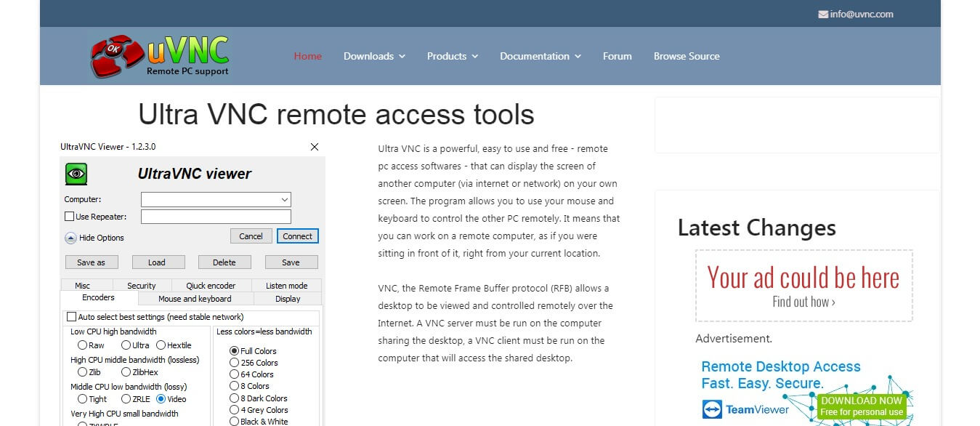Collapse settings with Hide Options arrow
This screenshot has height=426, width=980.
70,238
